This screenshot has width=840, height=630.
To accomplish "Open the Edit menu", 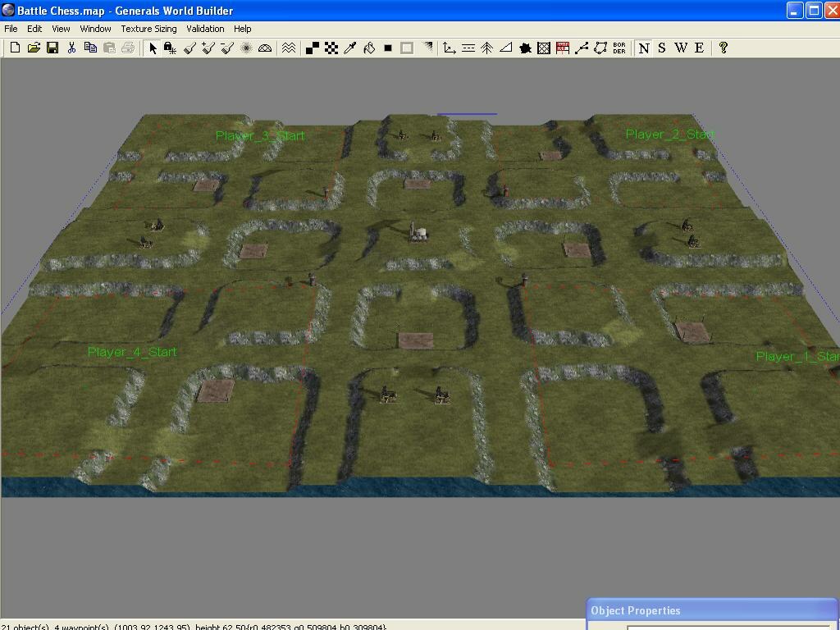I will coord(34,29).
